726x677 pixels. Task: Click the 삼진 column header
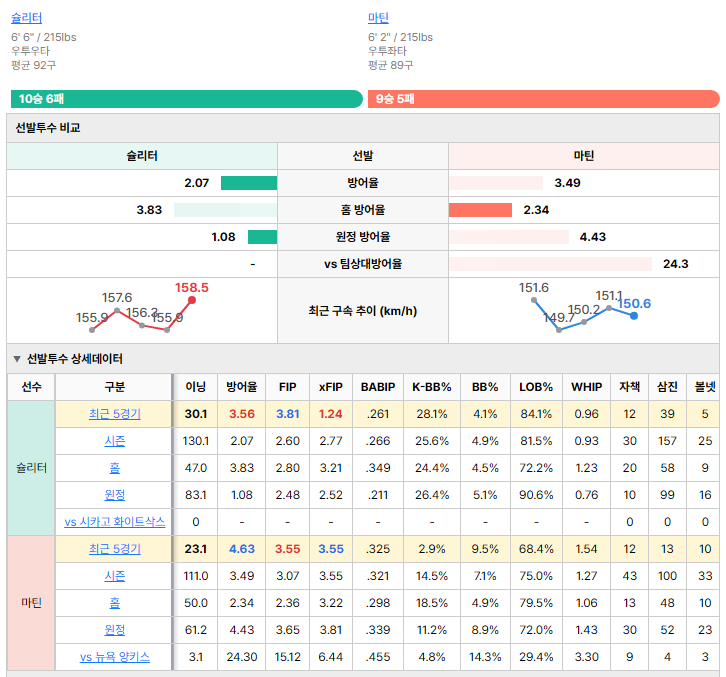coord(667,387)
